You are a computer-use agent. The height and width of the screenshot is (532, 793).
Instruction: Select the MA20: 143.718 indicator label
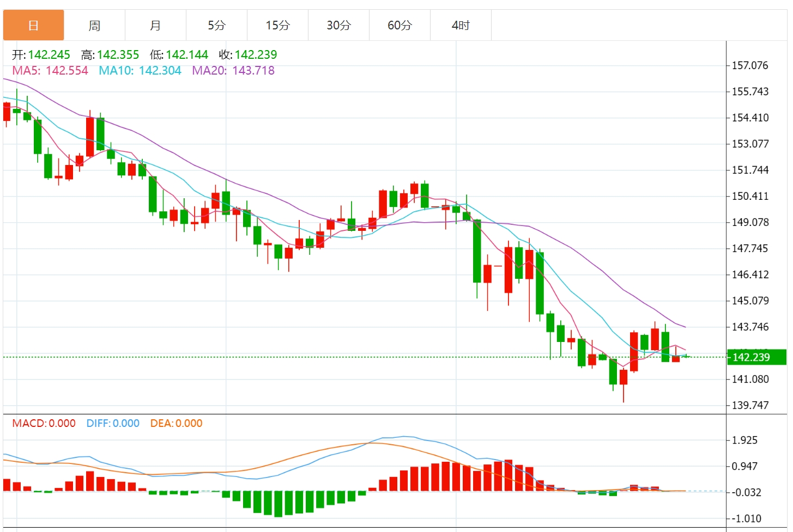tap(233, 71)
